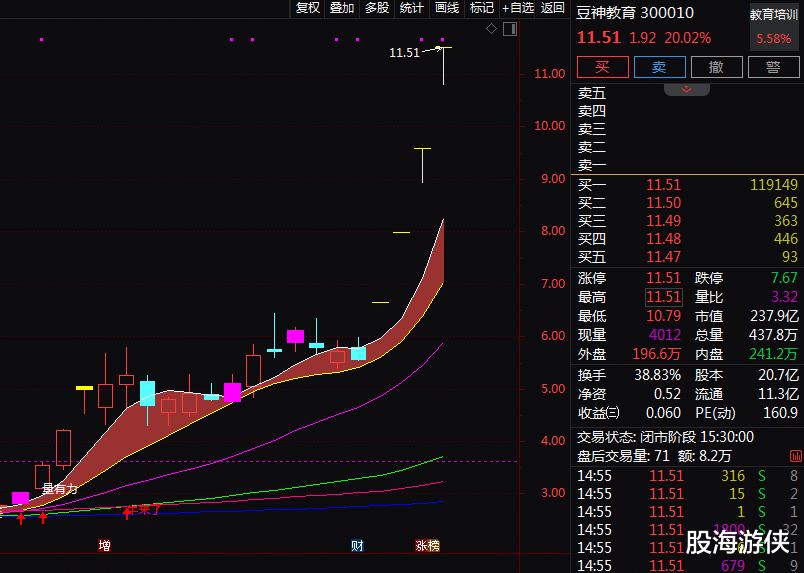The image size is (804, 573).
Task: Activate the 画线 drawing tool
Action: click(447, 8)
